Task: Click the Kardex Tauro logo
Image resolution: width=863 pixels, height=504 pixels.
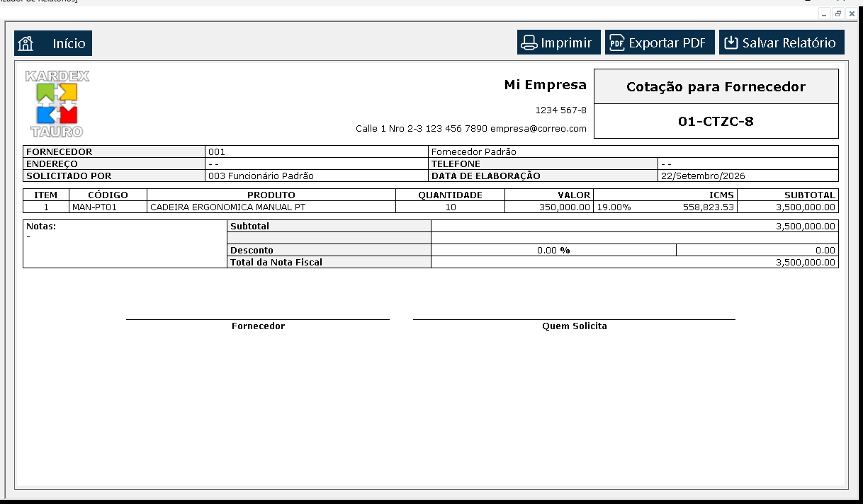Action: point(57,103)
